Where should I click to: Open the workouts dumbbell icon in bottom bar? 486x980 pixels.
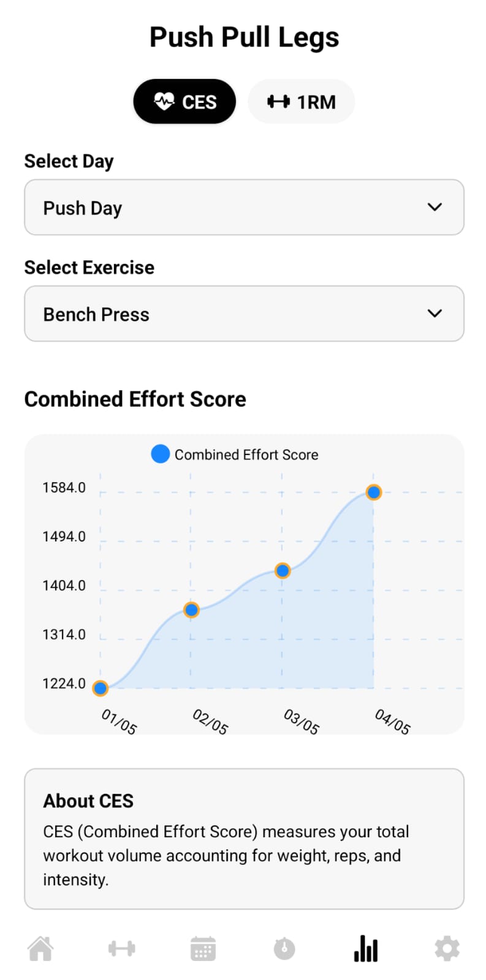pos(121,949)
